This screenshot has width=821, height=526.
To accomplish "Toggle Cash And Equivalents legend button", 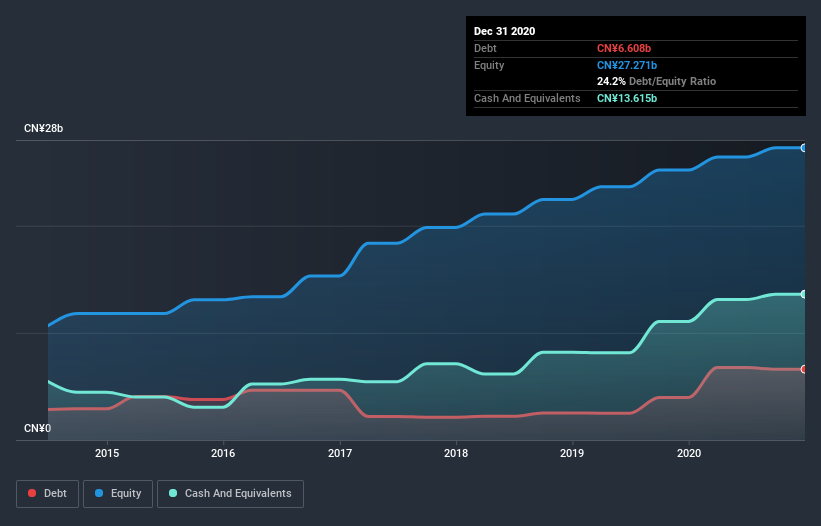I will (x=230, y=494).
